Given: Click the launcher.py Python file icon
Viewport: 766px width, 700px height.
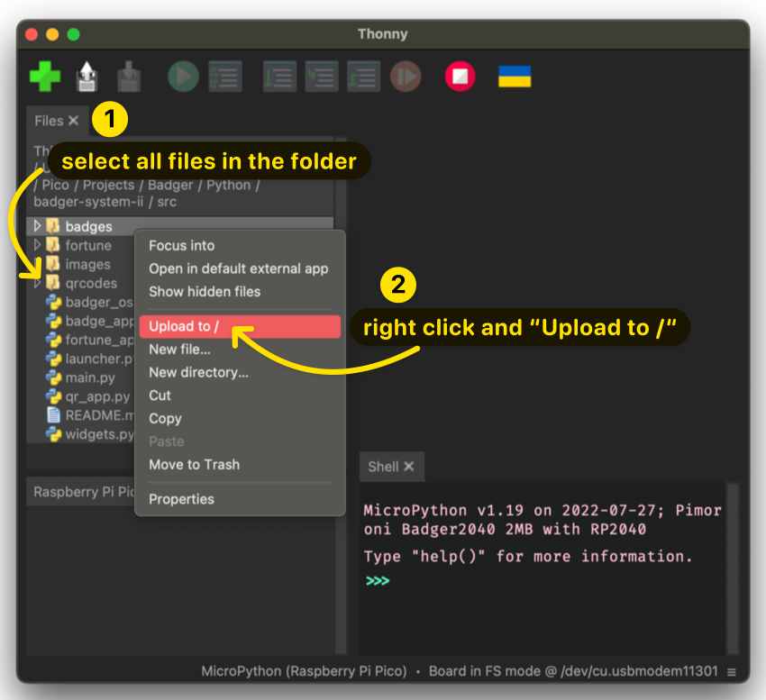Looking at the screenshot, I should tap(53, 359).
